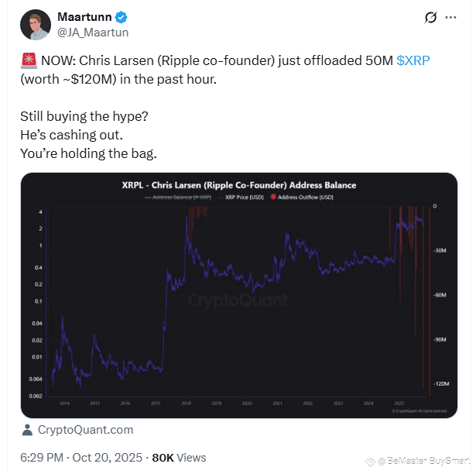The width and height of the screenshot is (476, 474).
Task: Click the CryptoQuant watermark in the chart
Action: coord(238,300)
